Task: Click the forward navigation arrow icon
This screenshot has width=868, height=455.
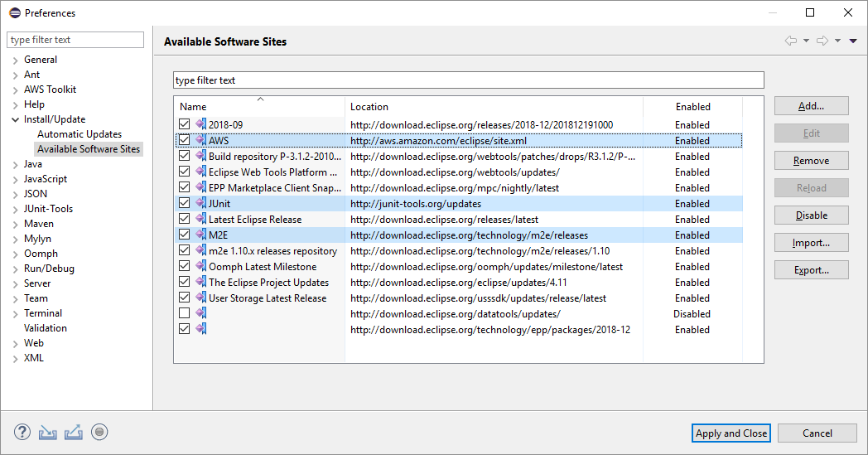Action: click(x=822, y=41)
